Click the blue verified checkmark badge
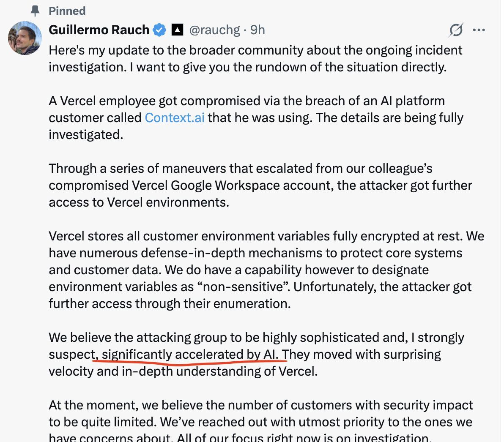This screenshot has width=504, height=442. click(x=159, y=30)
